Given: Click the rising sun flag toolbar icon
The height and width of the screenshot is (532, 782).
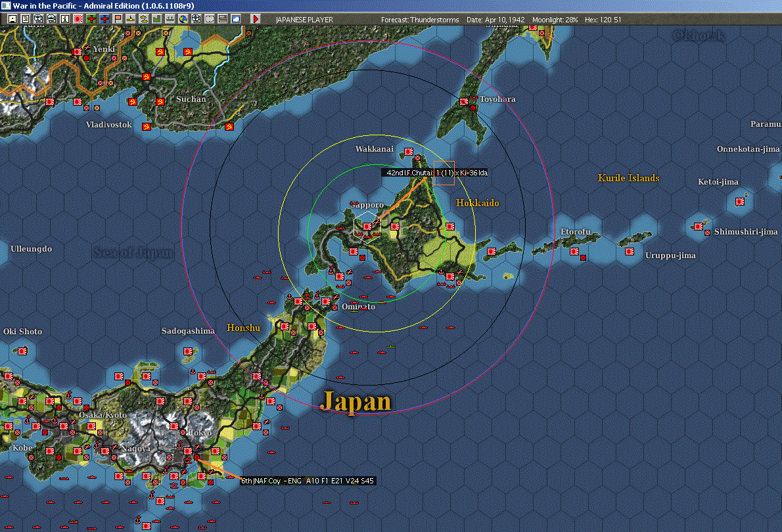Looking at the screenshot, I should [78, 19].
